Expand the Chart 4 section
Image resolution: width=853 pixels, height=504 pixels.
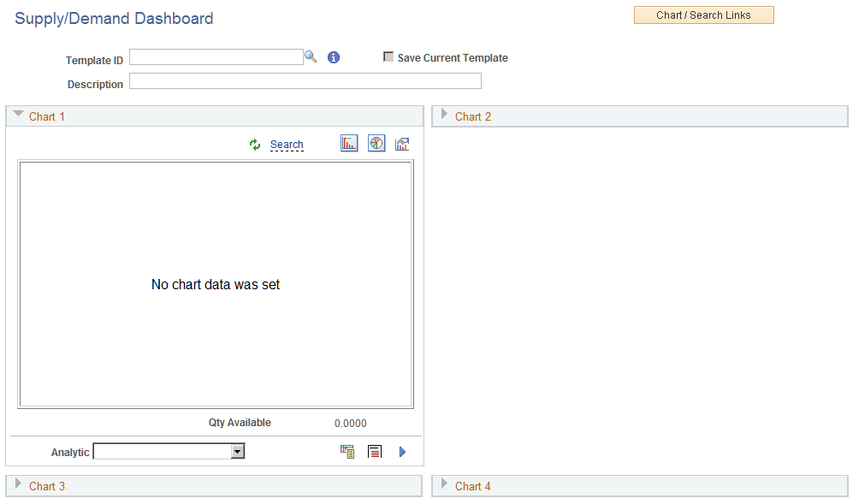(442, 485)
